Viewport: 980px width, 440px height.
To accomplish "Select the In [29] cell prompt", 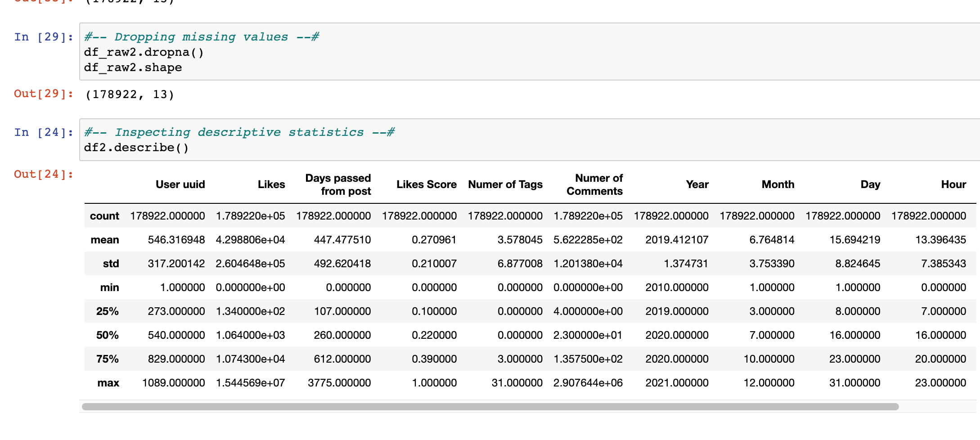I will [44, 37].
